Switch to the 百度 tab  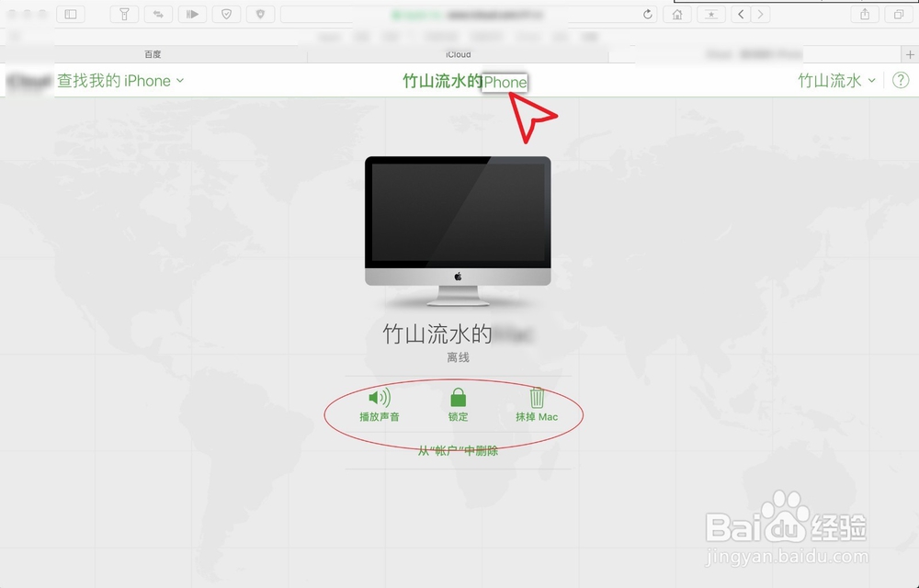click(153, 53)
